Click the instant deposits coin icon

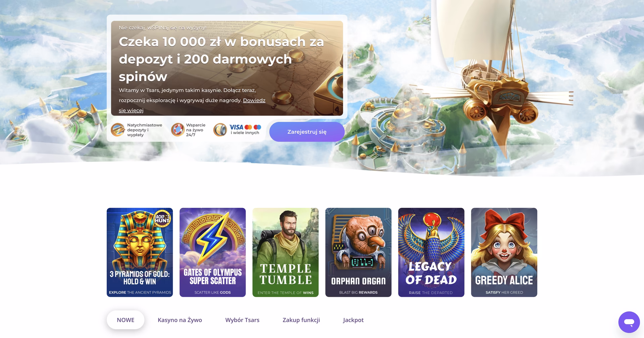coord(118,130)
